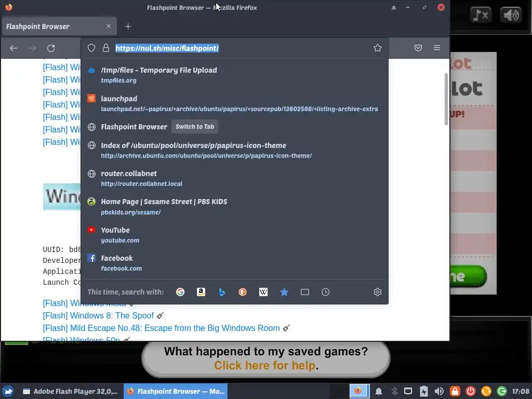Lock the screen with orange padlock
532x399 pixels.
coord(455,391)
